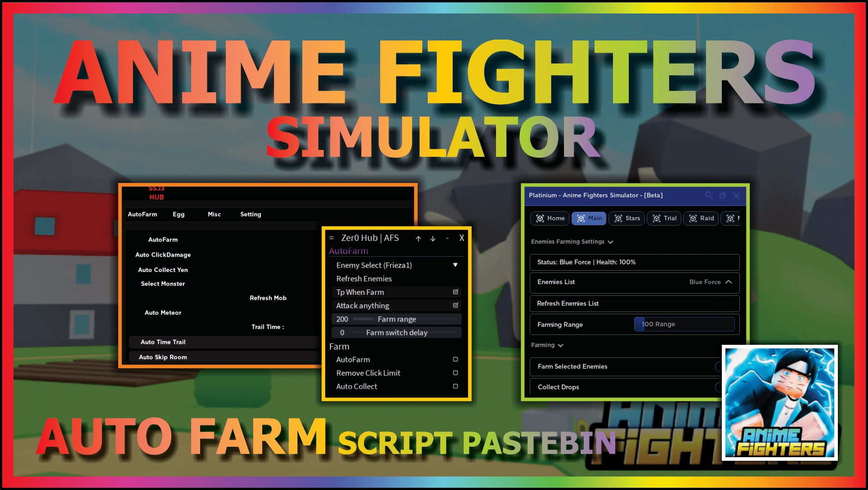
Task: Click the Egg tab in SSJS HUB
Action: (x=177, y=214)
